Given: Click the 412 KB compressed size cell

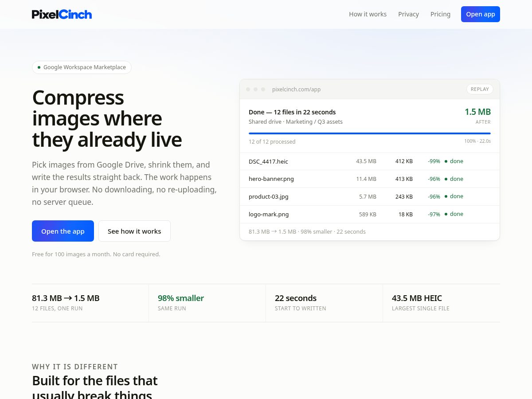Looking at the screenshot, I should [x=404, y=161].
